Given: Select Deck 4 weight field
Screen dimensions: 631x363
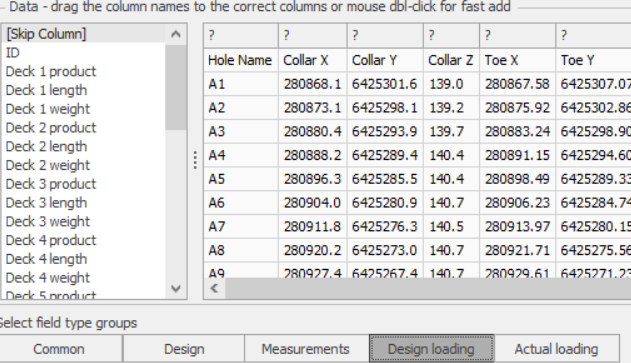Looking at the screenshot, I should (x=84, y=278).
